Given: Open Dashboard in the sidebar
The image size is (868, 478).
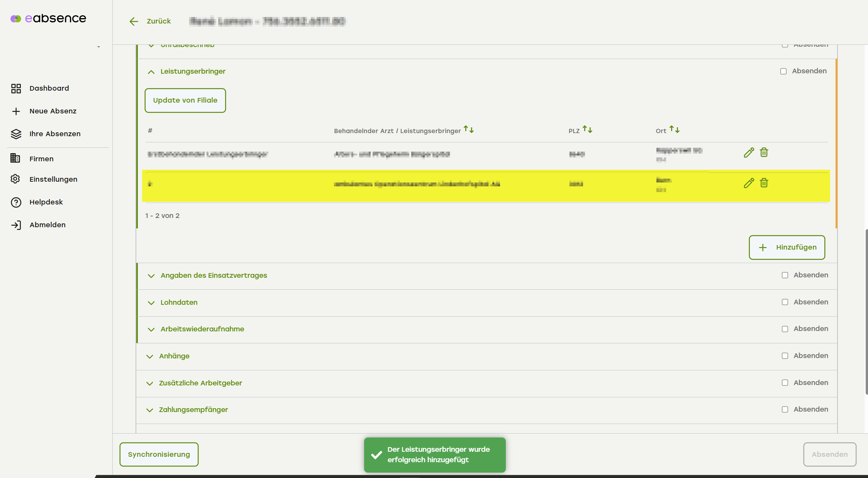Looking at the screenshot, I should [49, 88].
